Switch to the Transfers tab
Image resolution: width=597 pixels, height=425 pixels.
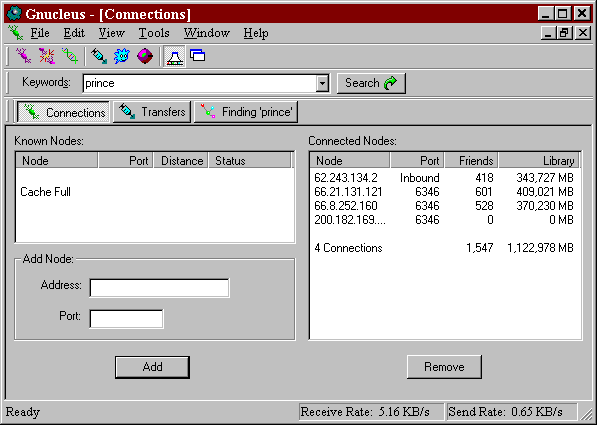click(x=152, y=112)
